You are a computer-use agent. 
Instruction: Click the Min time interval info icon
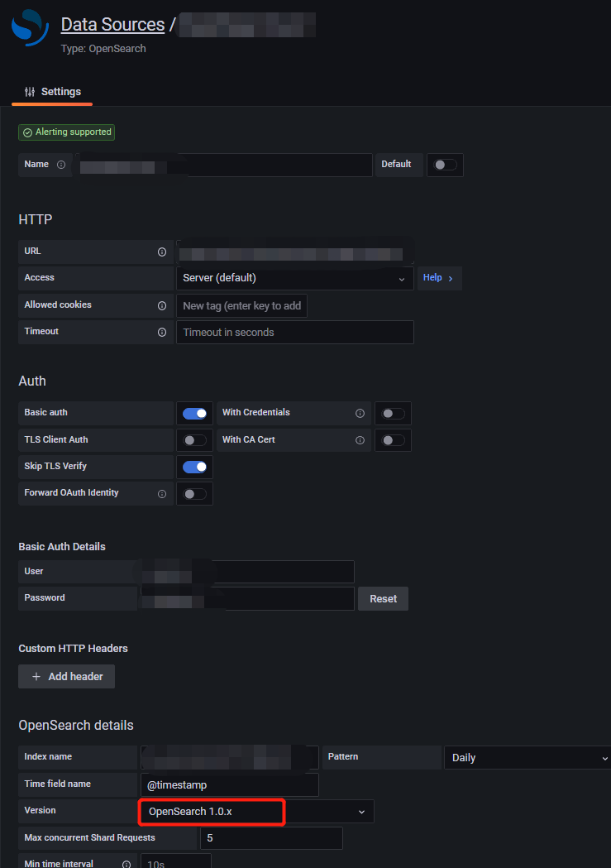(x=126, y=864)
